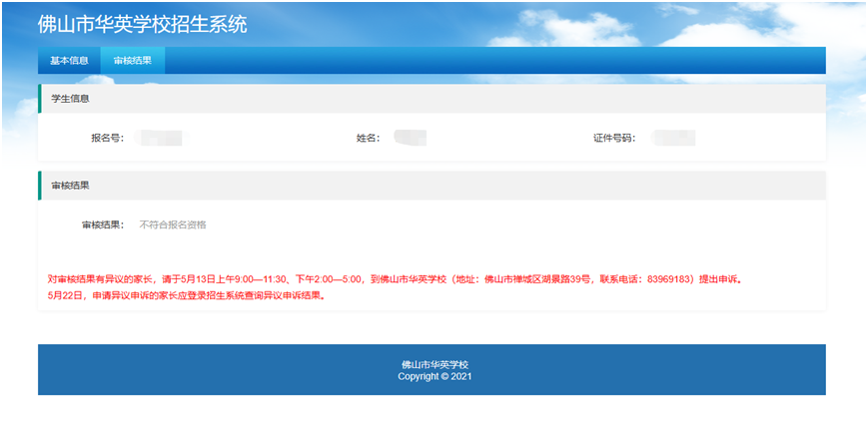Screen dimensions: 868x442
Task: Click the red 5月22日 notice line
Action: (x=187, y=295)
